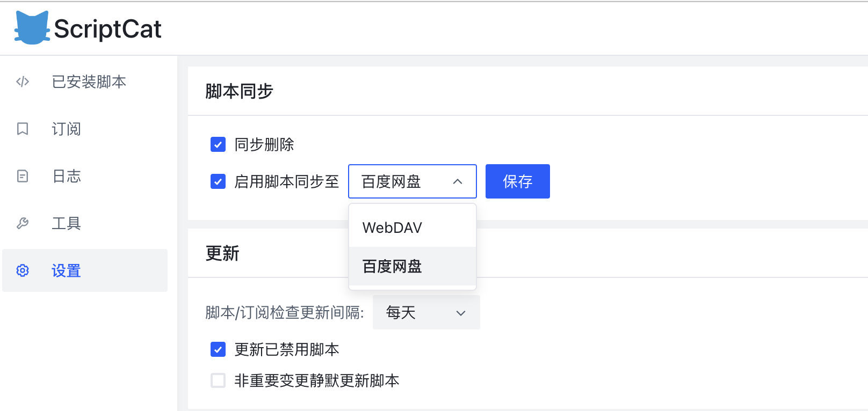Choose 百度网盘 in the dropdown options
This screenshot has height=411, width=868.
click(393, 266)
